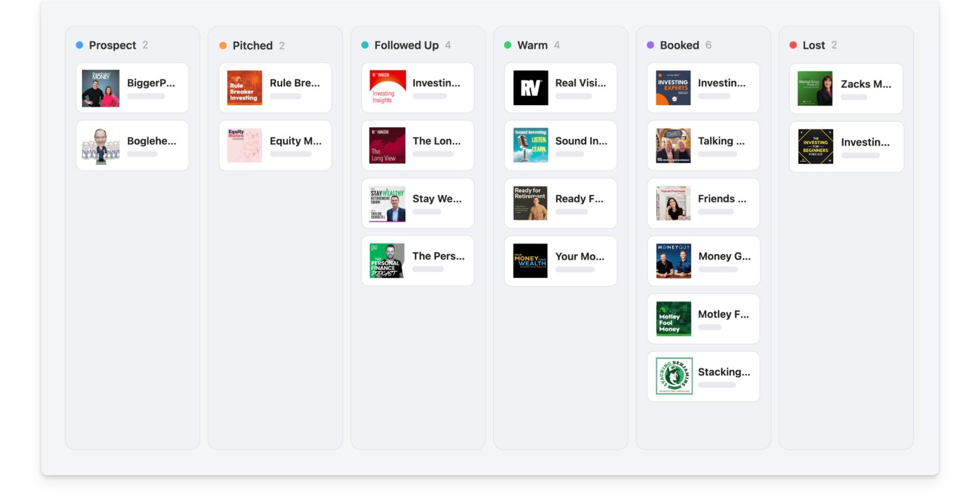Open the Talking Real Money card title

tap(721, 141)
